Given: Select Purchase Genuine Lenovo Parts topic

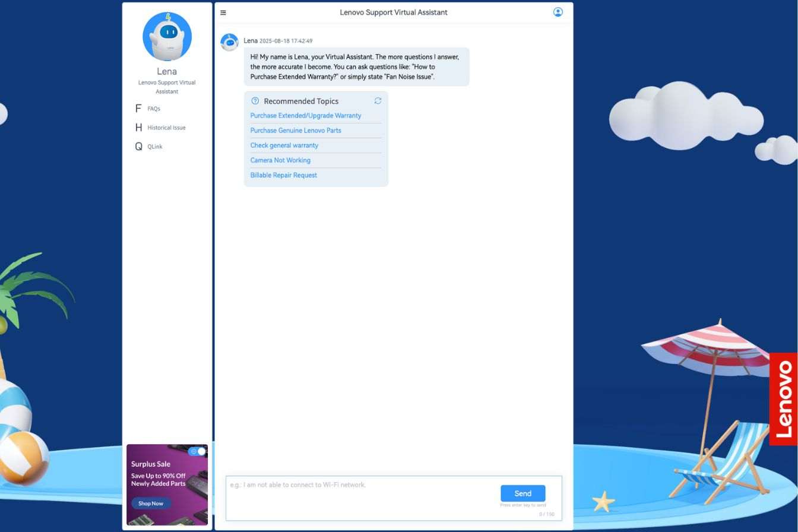Looking at the screenshot, I should pyautogui.click(x=296, y=131).
